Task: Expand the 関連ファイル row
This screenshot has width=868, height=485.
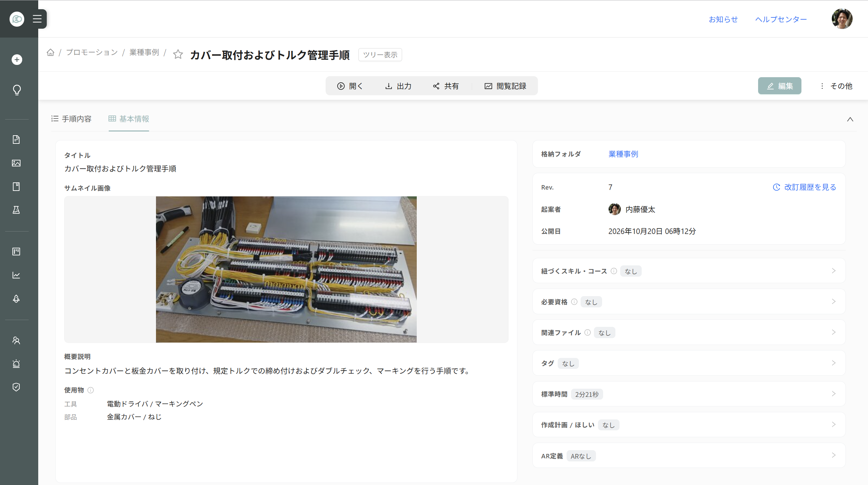Action: [689, 332]
